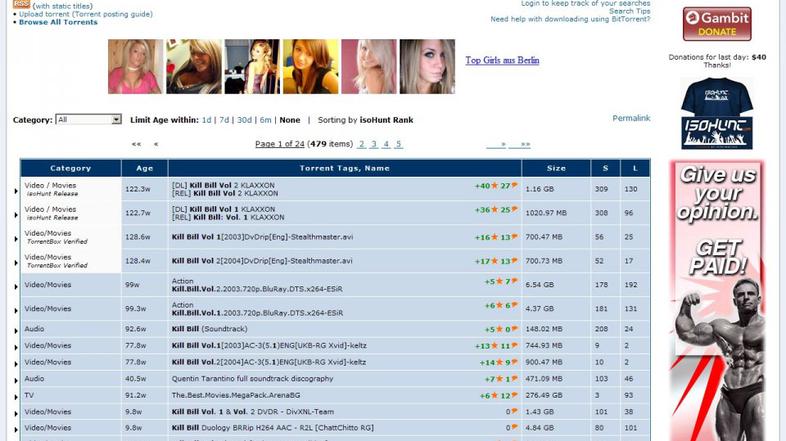Screen dimensions: 786x441
Task: Limit age to 6m
Action: click(x=266, y=120)
